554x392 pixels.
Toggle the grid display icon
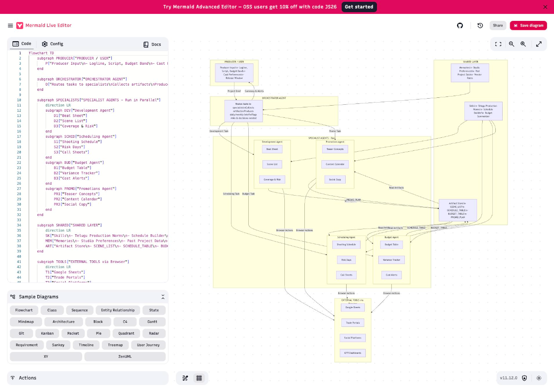click(199, 378)
